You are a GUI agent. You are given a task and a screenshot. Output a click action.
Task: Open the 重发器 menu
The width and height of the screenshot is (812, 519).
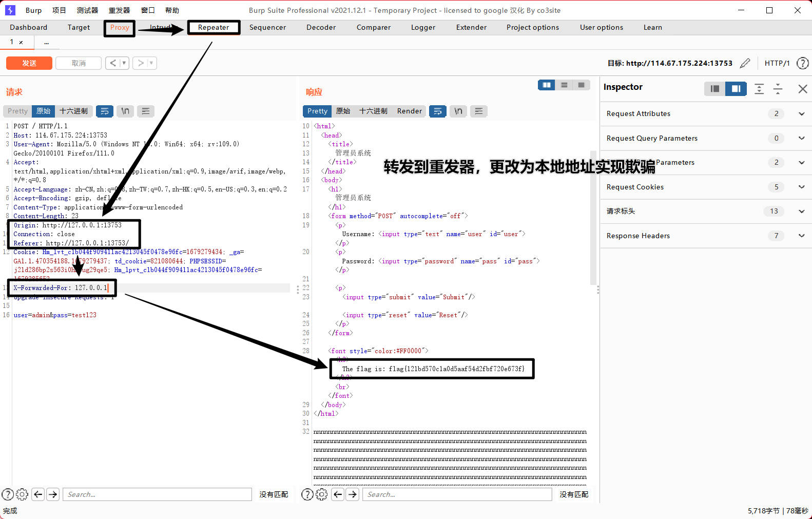pos(119,10)
